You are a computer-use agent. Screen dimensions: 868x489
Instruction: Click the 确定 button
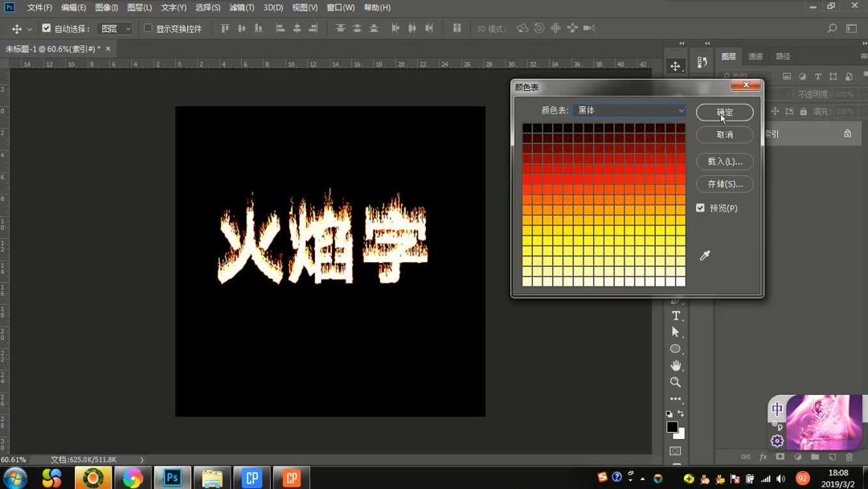[724, 112]
